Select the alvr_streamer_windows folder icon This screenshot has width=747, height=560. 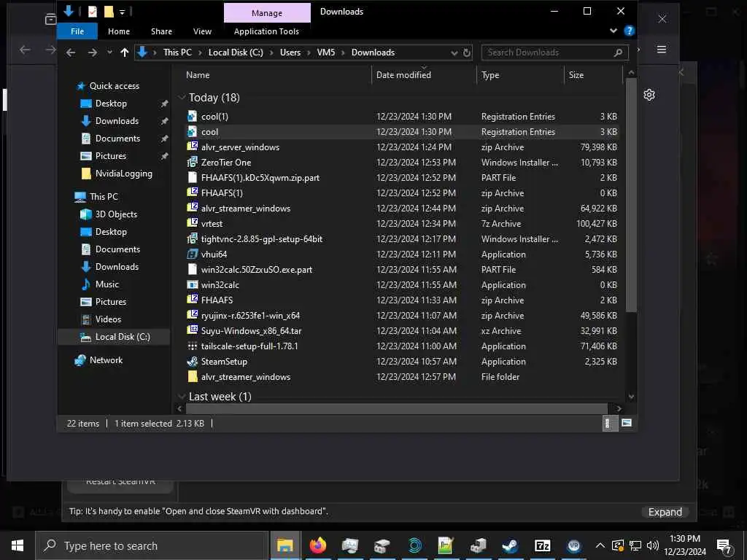point(192,377)
